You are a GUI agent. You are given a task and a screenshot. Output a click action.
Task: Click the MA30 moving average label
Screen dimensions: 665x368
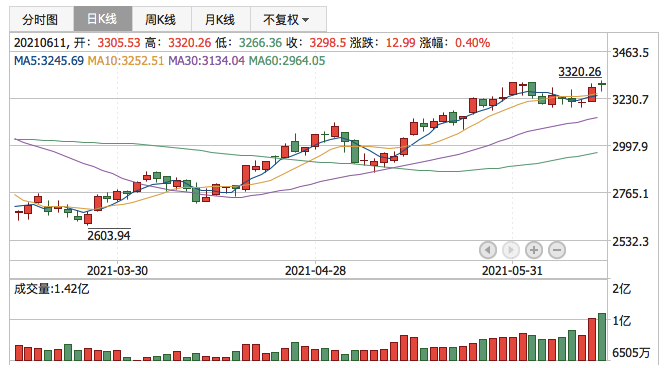point(207,61)
